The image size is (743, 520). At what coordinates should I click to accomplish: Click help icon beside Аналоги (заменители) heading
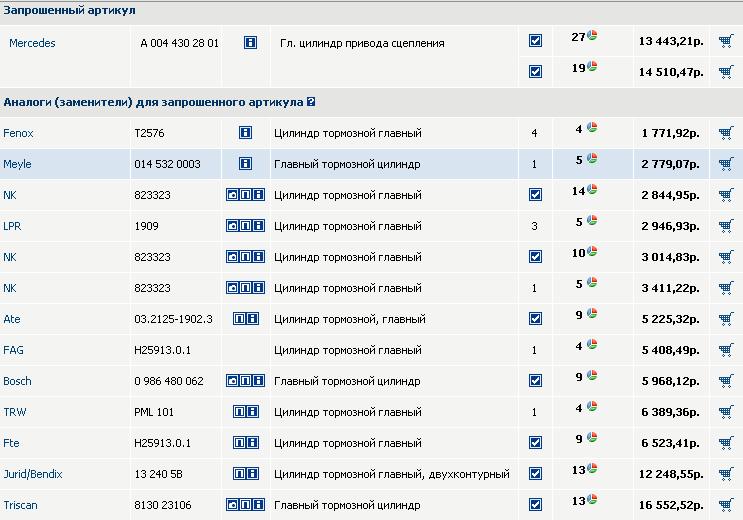pyautogui.click(x=311, y=101)
